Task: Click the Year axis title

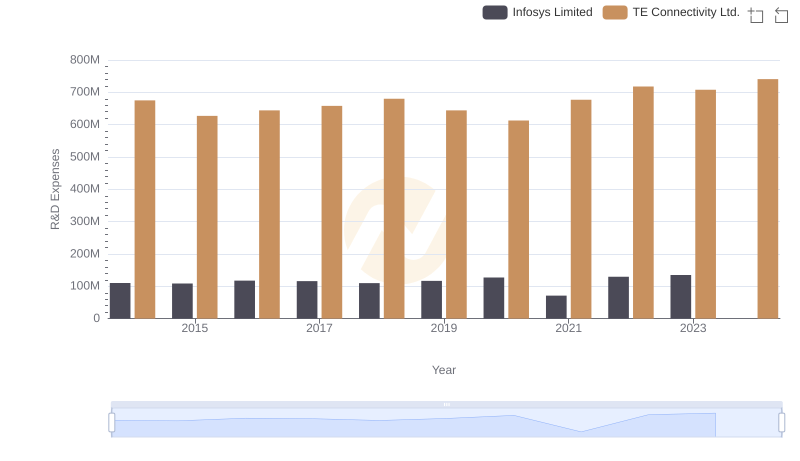Action: [444, 370]
